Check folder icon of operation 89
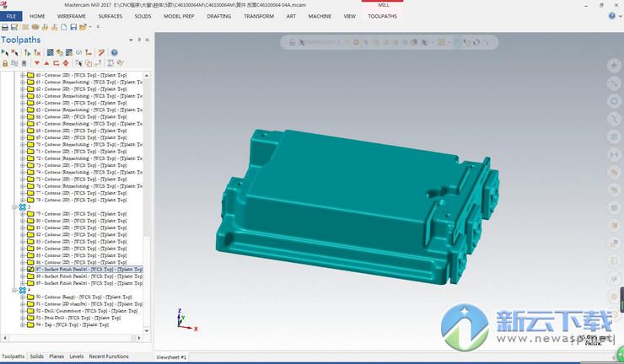Screen dimensions: 624x364 (30, 283)
